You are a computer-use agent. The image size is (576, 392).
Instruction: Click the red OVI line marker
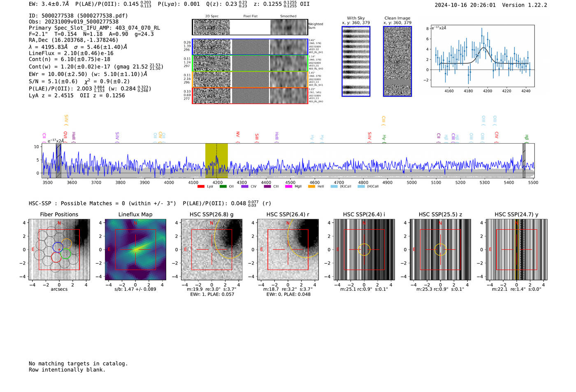pos(65,137)
